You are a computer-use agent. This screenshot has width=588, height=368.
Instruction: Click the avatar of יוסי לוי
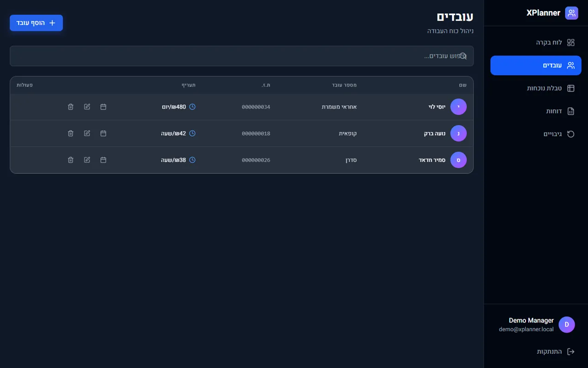(x=458, y=107)
